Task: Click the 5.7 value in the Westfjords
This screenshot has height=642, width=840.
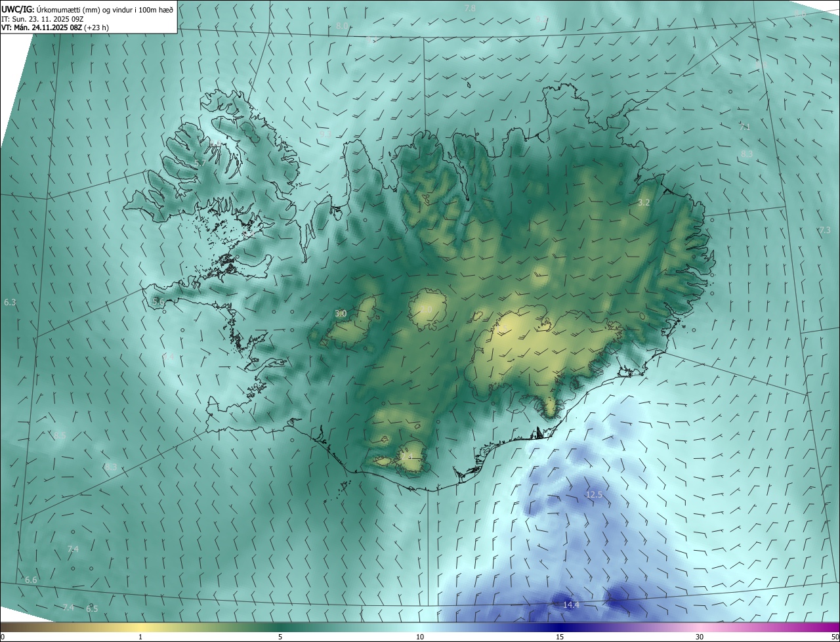Action: (x=200, y=163)
